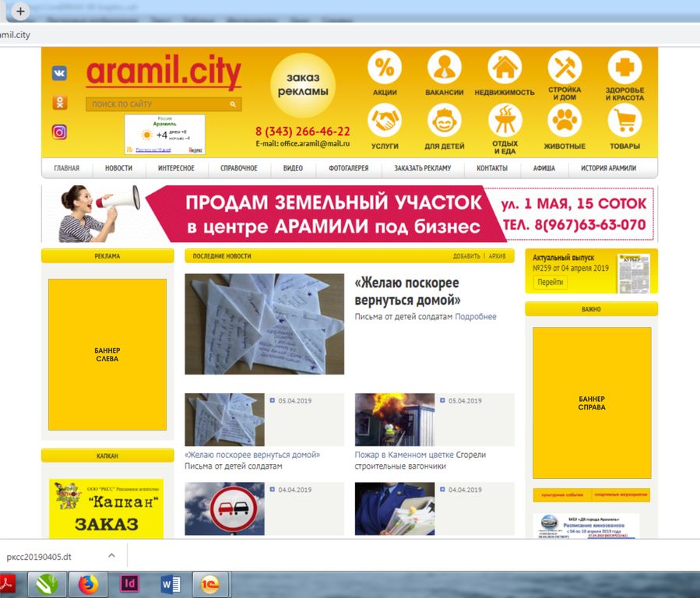Image resolution: width=700 pixels, height=598 pixels.
Task: Click the search magnifier in site search
Action: [x=233, y=104]
